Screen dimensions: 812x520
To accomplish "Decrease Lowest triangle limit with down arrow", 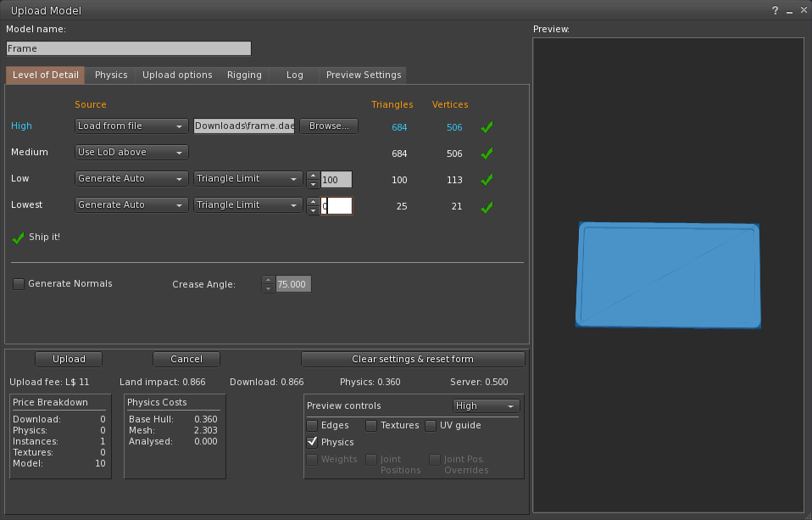I will tap(313, 210).
